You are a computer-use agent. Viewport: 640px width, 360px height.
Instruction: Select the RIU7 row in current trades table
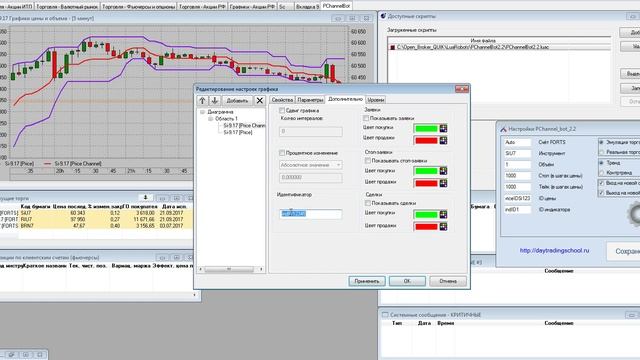click(x=96, y=219)
